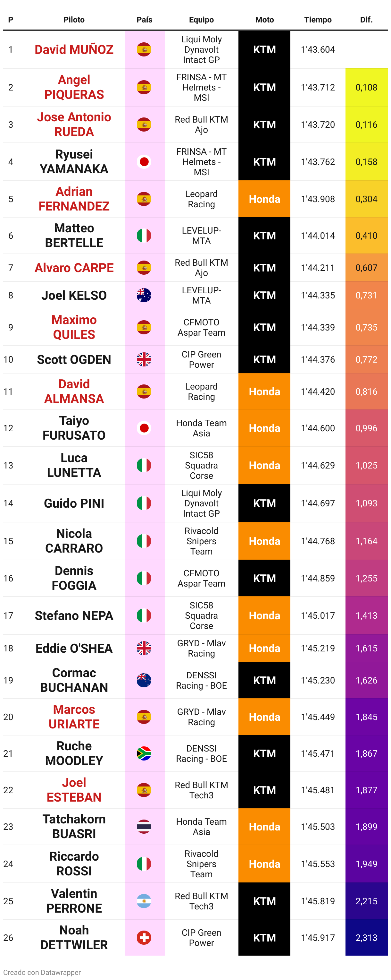Click the UK flag beside Scott OGDEN
Image resolution: width=391 pixels, height=980 pixels.
[144, 359]
